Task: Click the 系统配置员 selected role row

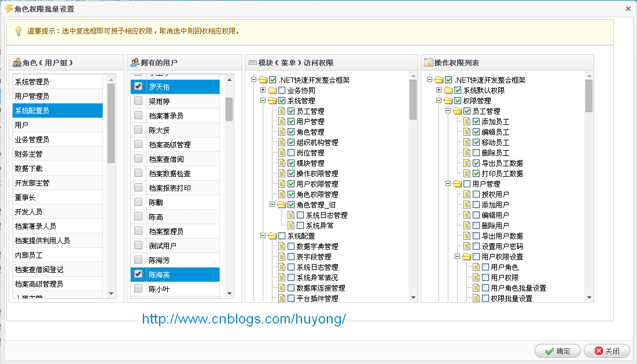Action: click(58, 110)
